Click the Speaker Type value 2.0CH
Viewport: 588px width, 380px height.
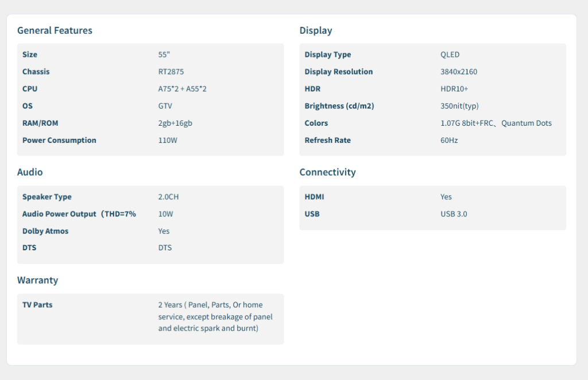pos(168,197)
